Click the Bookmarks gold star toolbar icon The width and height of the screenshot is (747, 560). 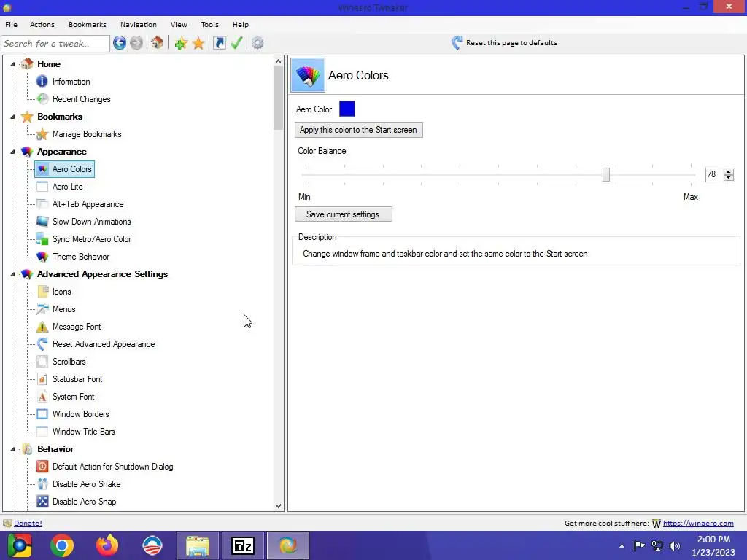[x=198, y=43]
